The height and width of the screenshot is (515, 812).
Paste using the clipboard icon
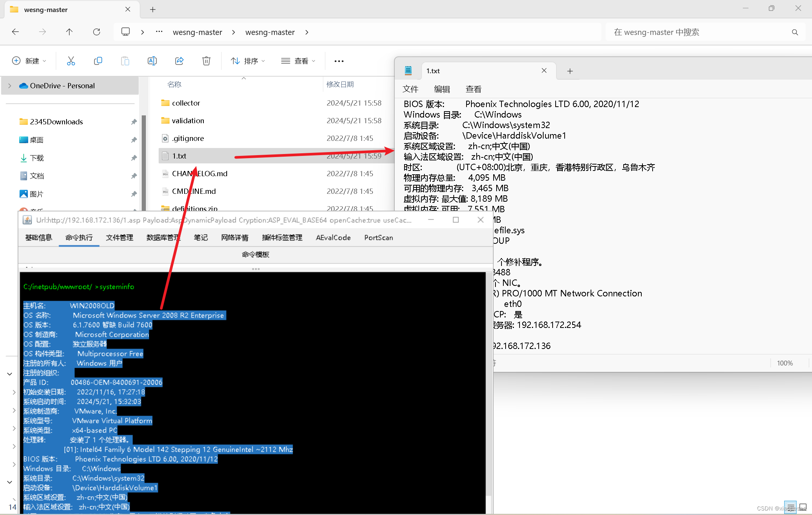[x=125, y=61]
